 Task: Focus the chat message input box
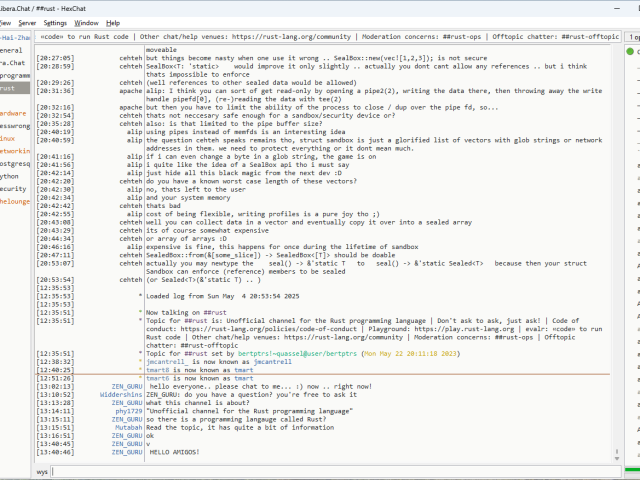click(330, 471)
